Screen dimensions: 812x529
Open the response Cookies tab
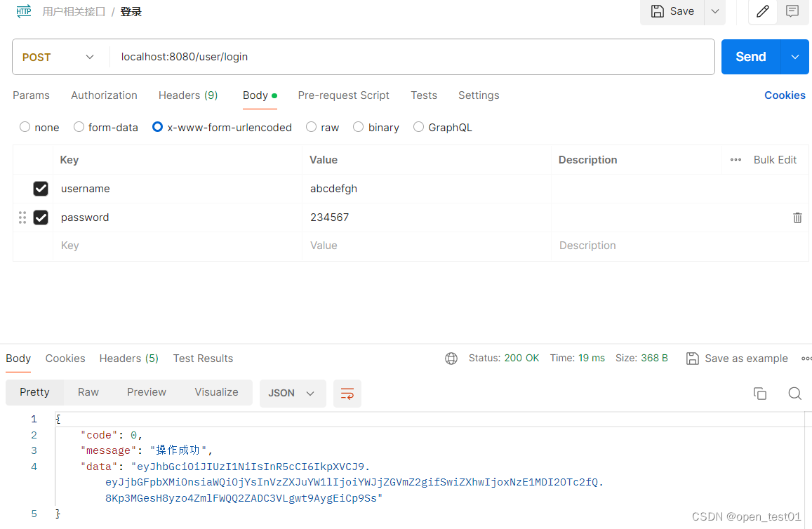tap(65, 359)
